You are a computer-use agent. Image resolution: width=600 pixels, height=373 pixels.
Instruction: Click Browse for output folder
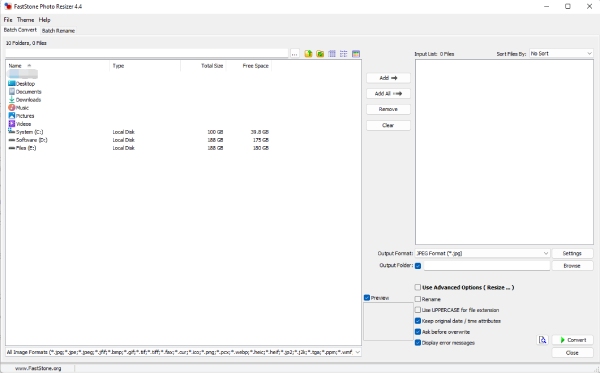[572, 265]
